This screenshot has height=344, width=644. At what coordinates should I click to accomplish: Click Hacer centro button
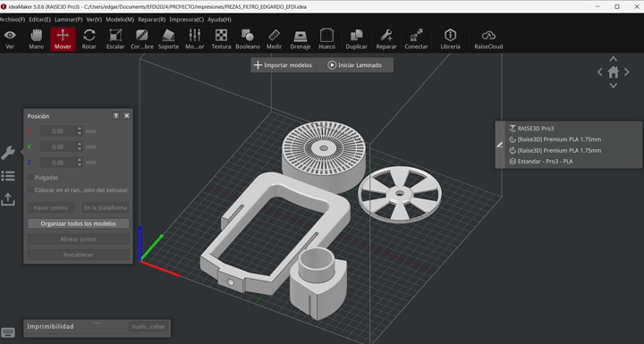[x=50, y=207]
